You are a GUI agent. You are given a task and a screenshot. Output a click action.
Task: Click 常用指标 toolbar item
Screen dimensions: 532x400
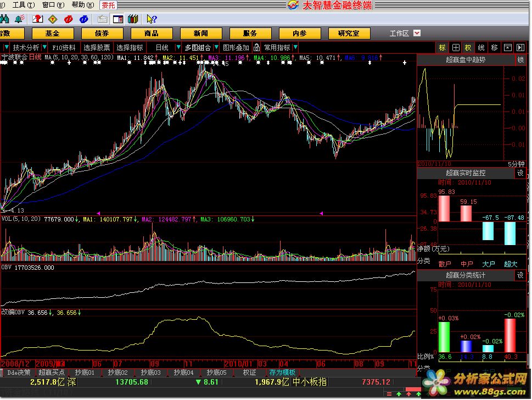277,48
